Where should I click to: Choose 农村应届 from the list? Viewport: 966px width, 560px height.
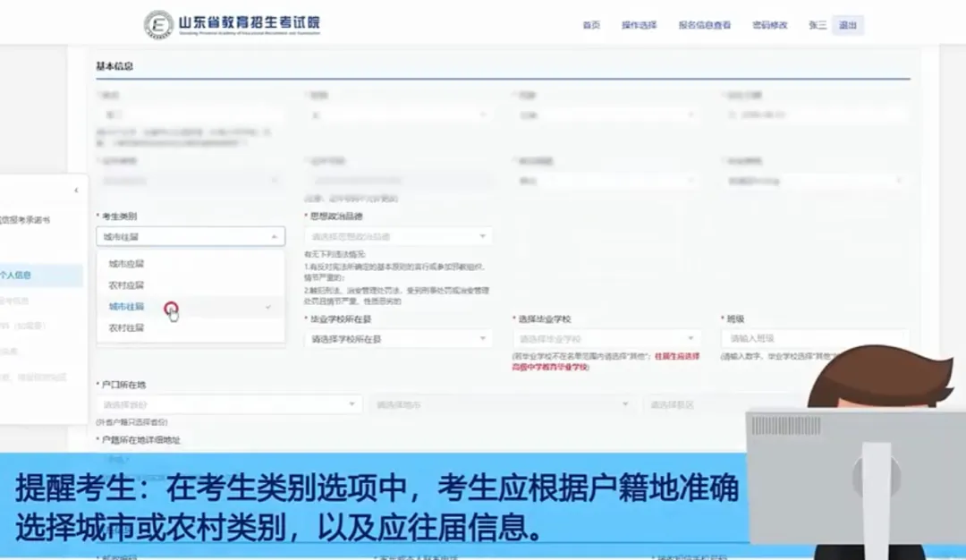pos(191,285)
